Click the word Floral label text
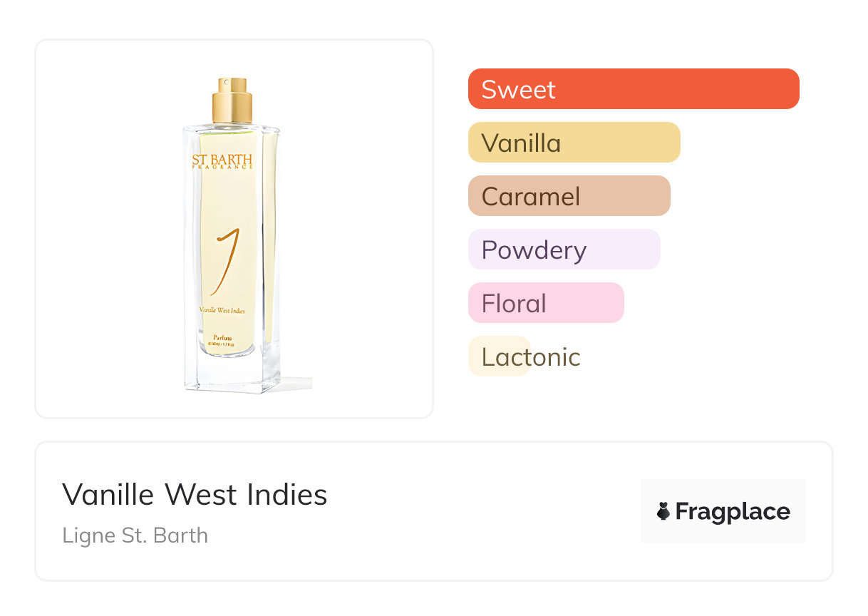 (514, 303)
